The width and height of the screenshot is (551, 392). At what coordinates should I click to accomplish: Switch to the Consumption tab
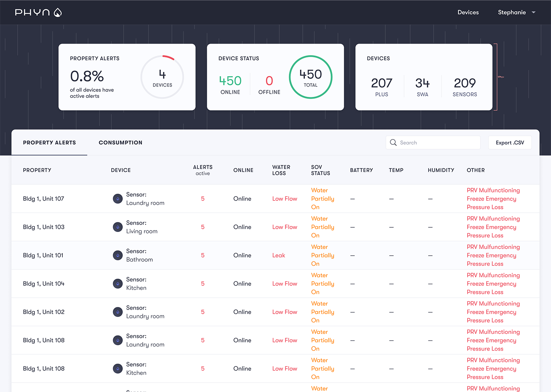[120, 142]
